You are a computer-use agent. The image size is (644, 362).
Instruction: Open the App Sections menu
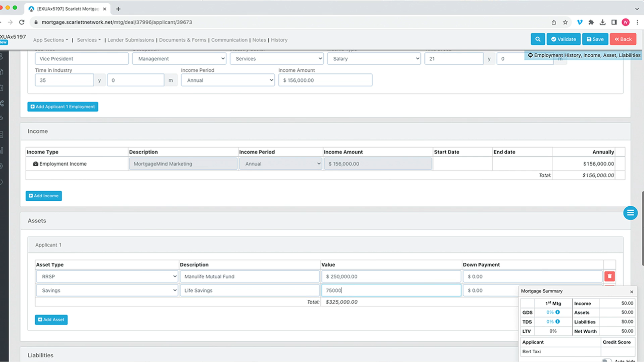coord(50,40)
